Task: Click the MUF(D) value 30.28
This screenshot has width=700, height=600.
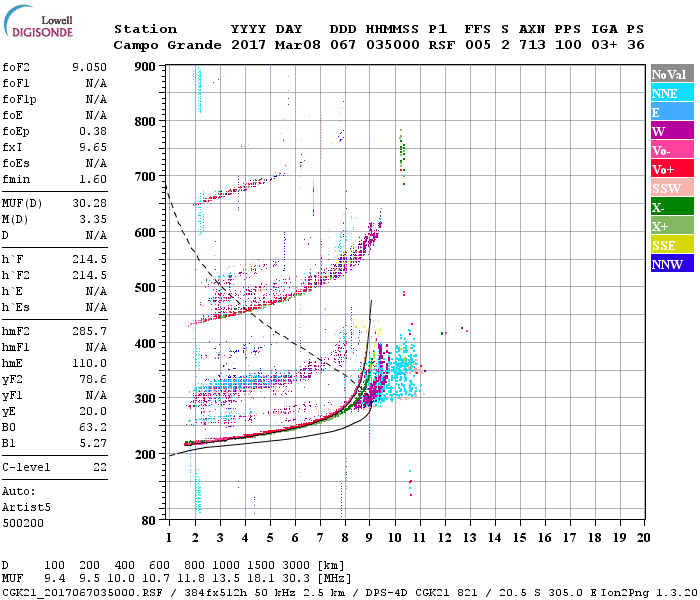Action: (x=89, y=203)
